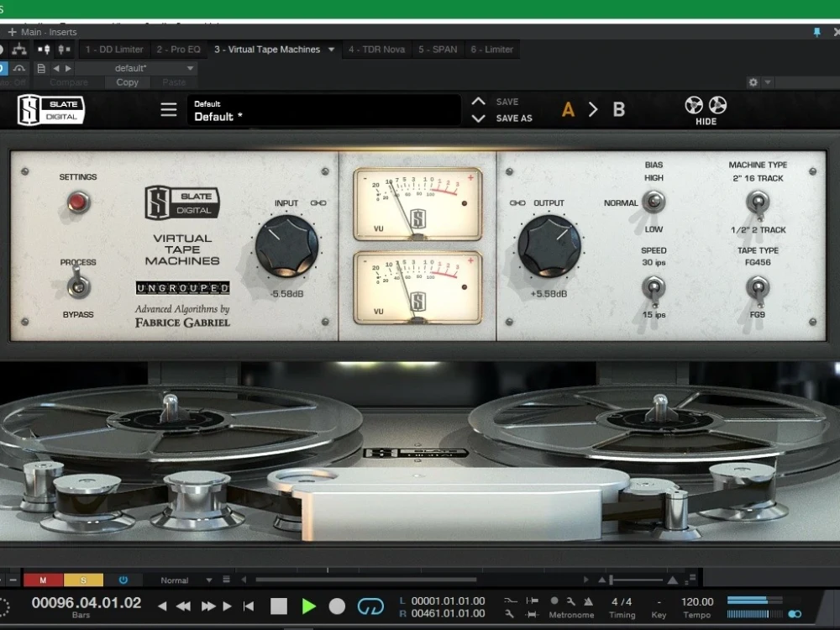Open the sidechain input icon
840x630 pixels.
[x=44, y=50]
